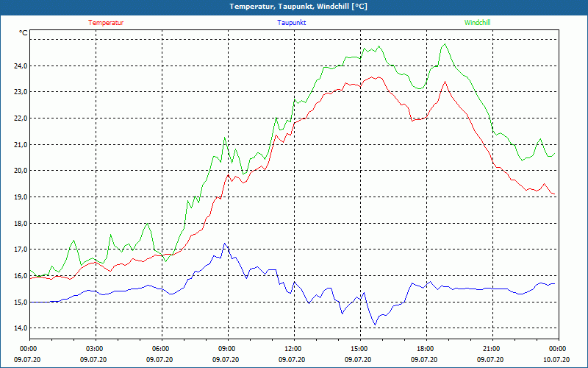
Task: Click the 22,0 y-axis value
Action: coord(21,118)
